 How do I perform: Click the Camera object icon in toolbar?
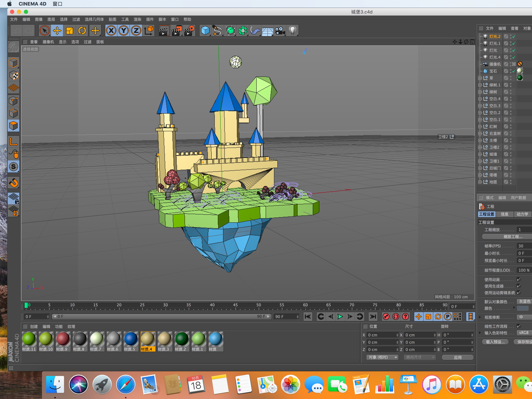point(280,30)
